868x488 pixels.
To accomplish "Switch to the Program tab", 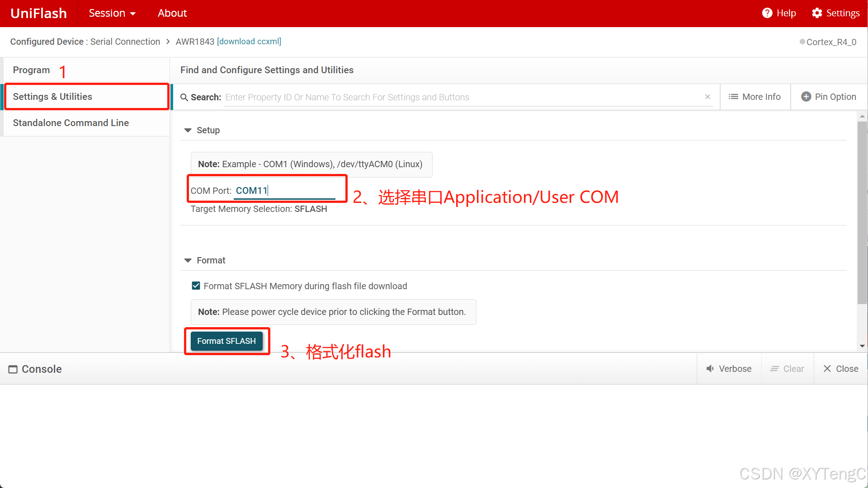I will point(31,70).
